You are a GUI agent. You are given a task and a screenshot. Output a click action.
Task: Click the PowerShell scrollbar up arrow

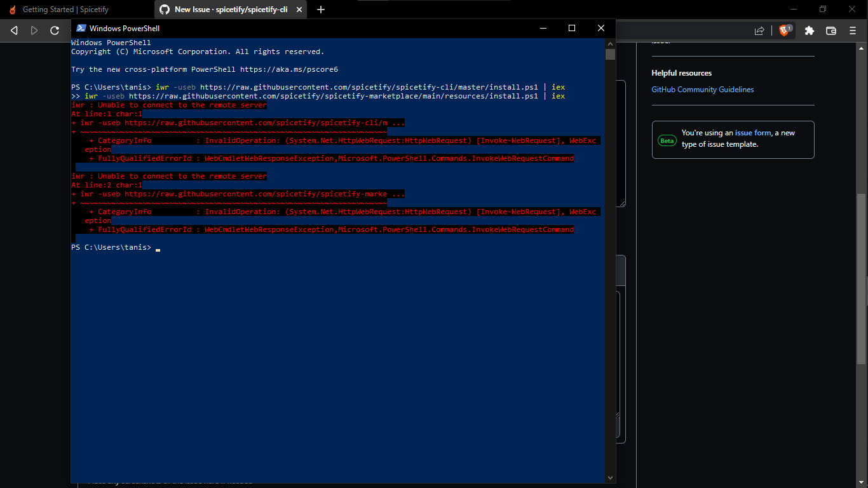(610, 43)
